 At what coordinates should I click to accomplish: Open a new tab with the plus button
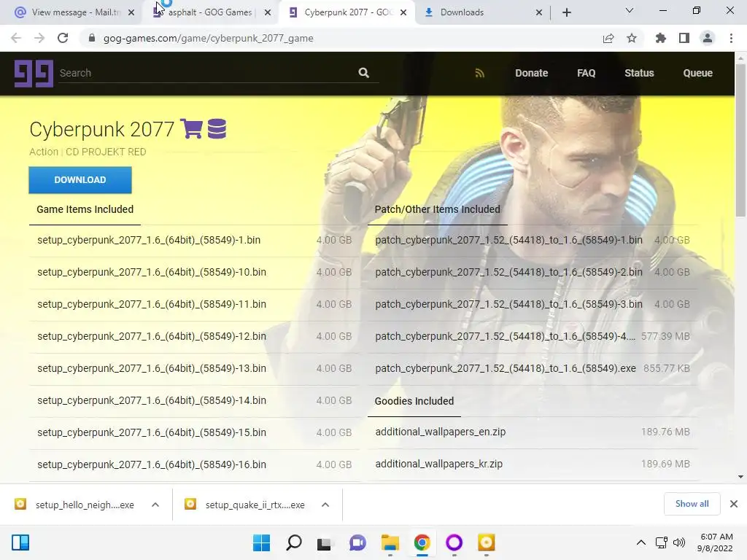(566, 12)
